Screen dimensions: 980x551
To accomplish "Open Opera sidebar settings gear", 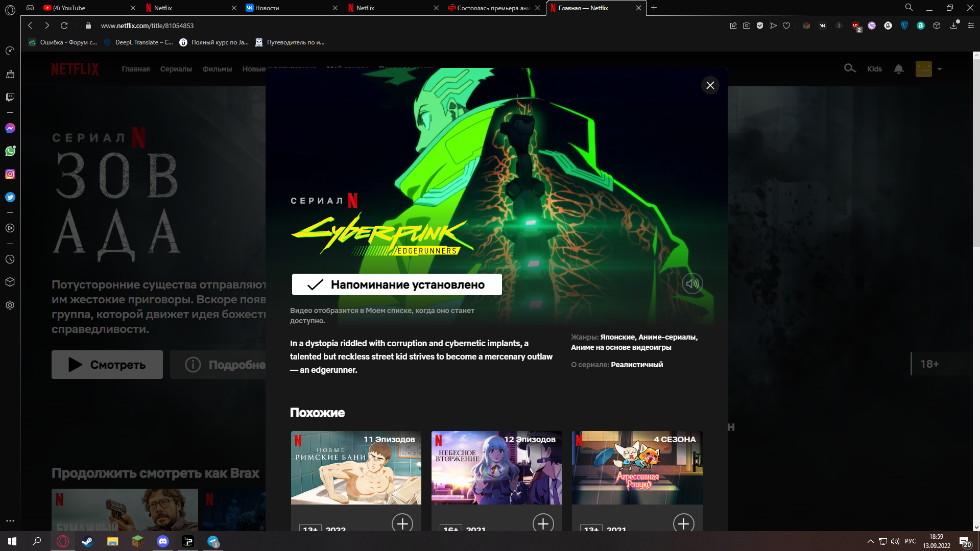I will 10,305.
